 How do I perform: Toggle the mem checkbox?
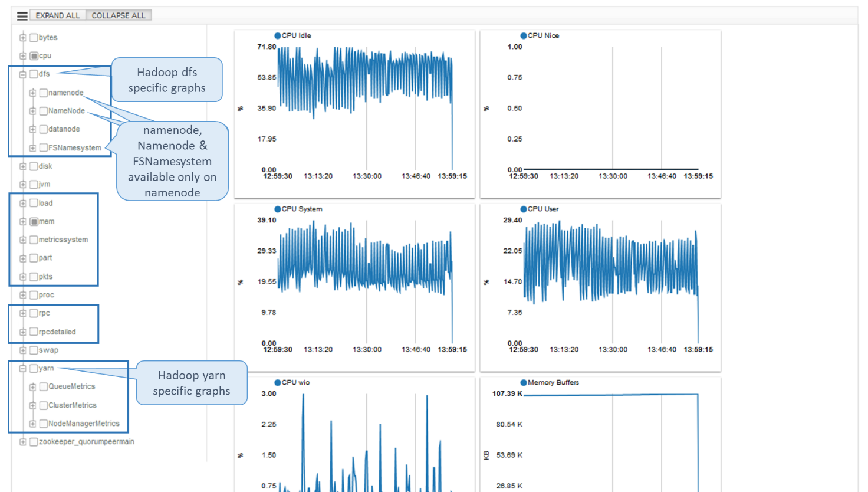[x=34, y=222]
